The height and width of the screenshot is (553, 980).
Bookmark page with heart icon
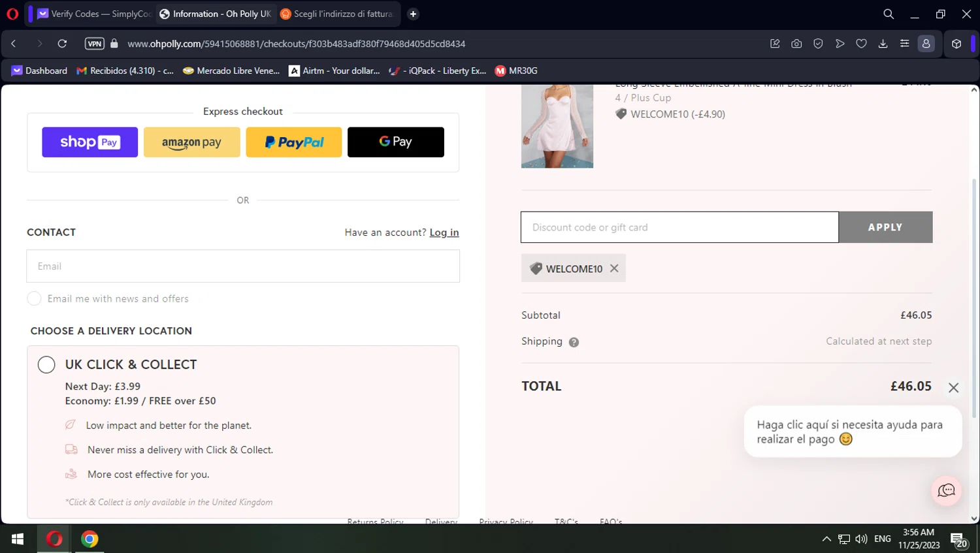point(861,44)
